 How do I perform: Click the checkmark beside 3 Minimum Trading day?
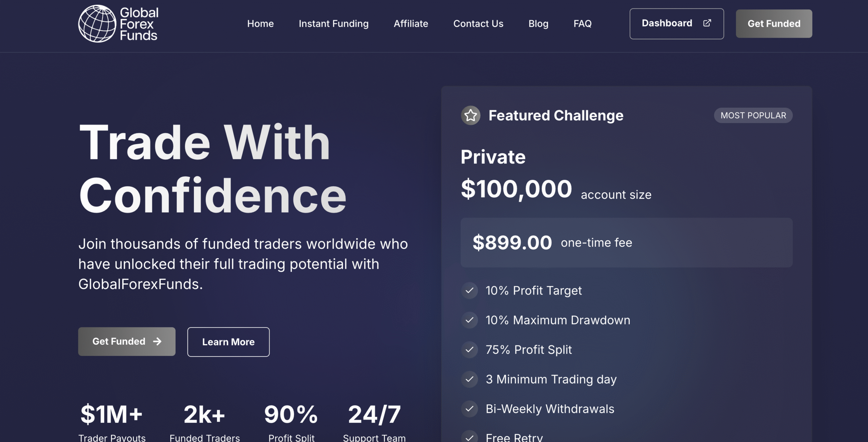click(470, 379)
